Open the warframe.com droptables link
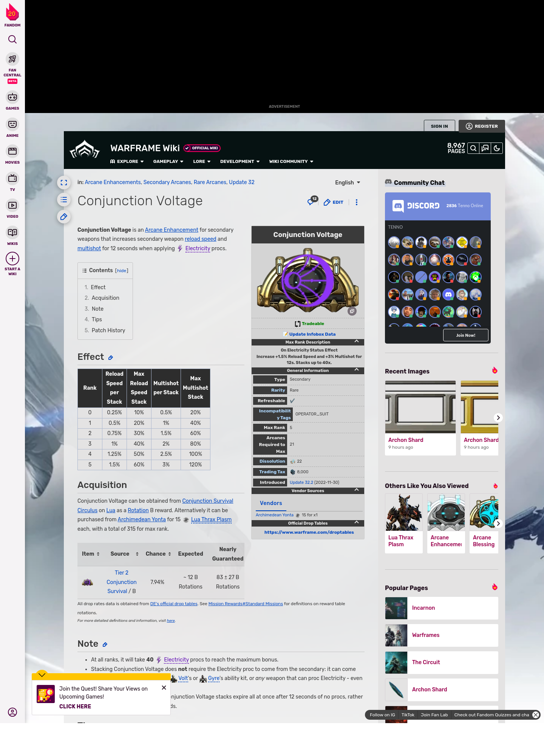The width and height of the screenshot is (544, 756). tap(309, 532)
